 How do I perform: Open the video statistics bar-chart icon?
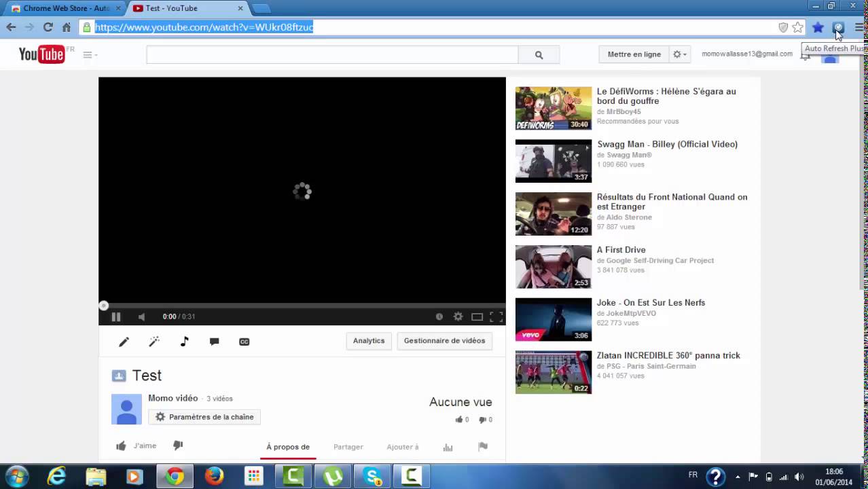[x=448, y=447]
